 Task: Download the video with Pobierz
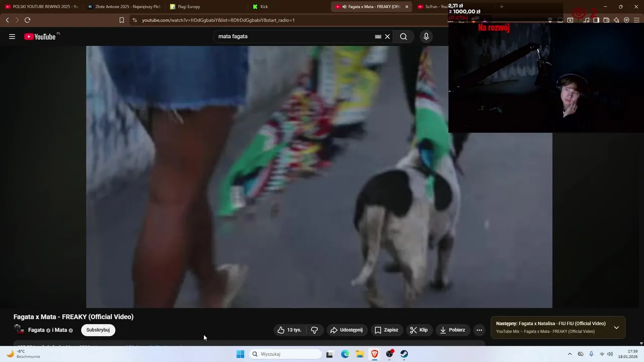click(x=452, y=330)
